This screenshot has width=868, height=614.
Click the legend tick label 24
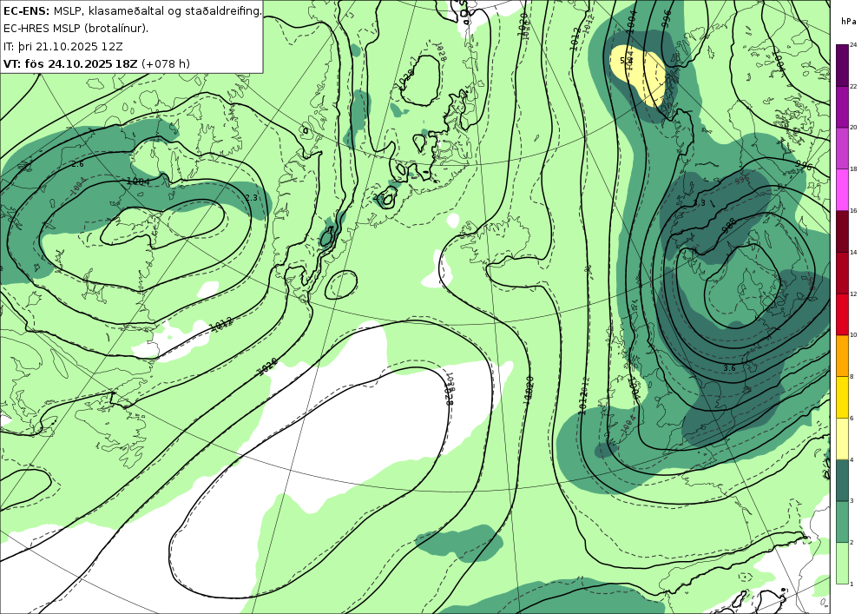coord(853,45)
